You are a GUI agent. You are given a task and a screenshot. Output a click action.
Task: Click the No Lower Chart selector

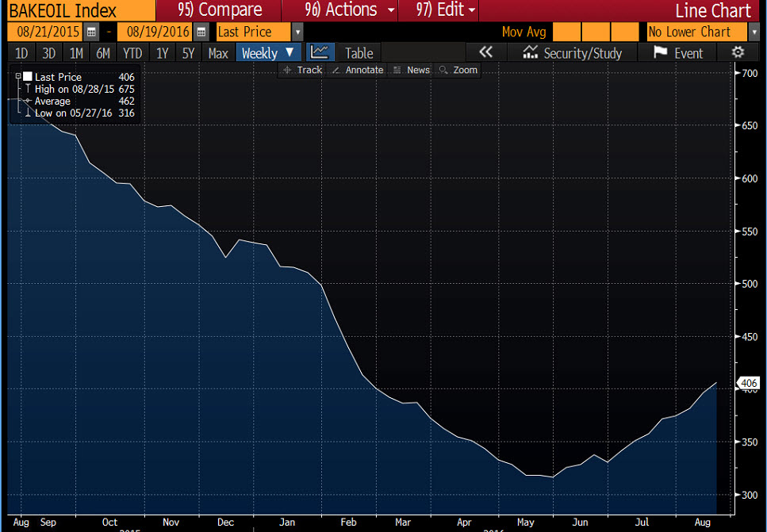pos(697,33)
